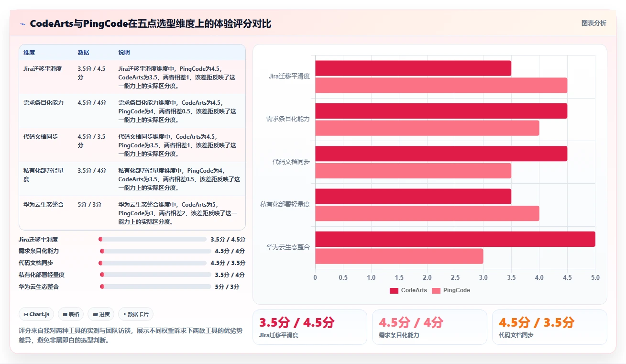Click the 华为云生态整合 label on the chart axis

tap(288, 247)
